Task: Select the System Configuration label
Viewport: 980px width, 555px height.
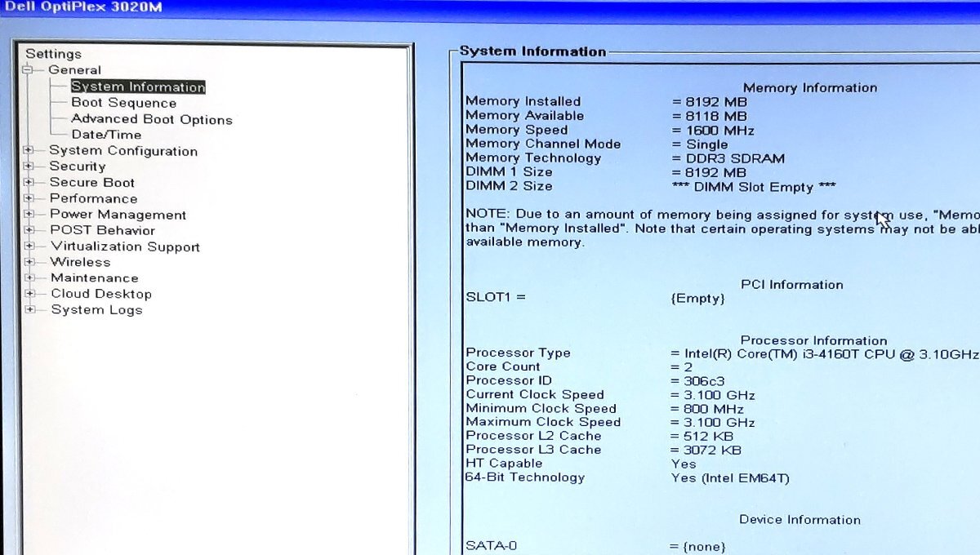Action: click(123, 151)
